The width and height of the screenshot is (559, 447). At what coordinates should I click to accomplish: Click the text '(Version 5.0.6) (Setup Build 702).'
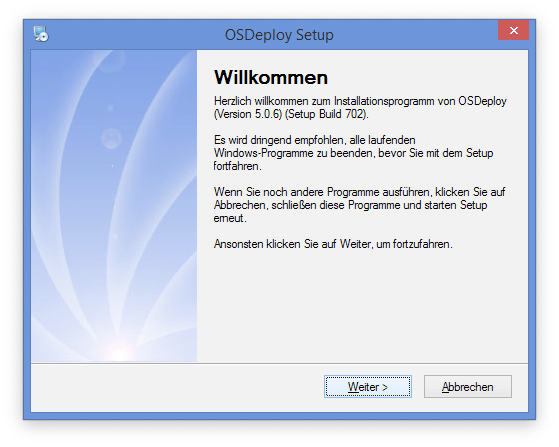[291, 114]
